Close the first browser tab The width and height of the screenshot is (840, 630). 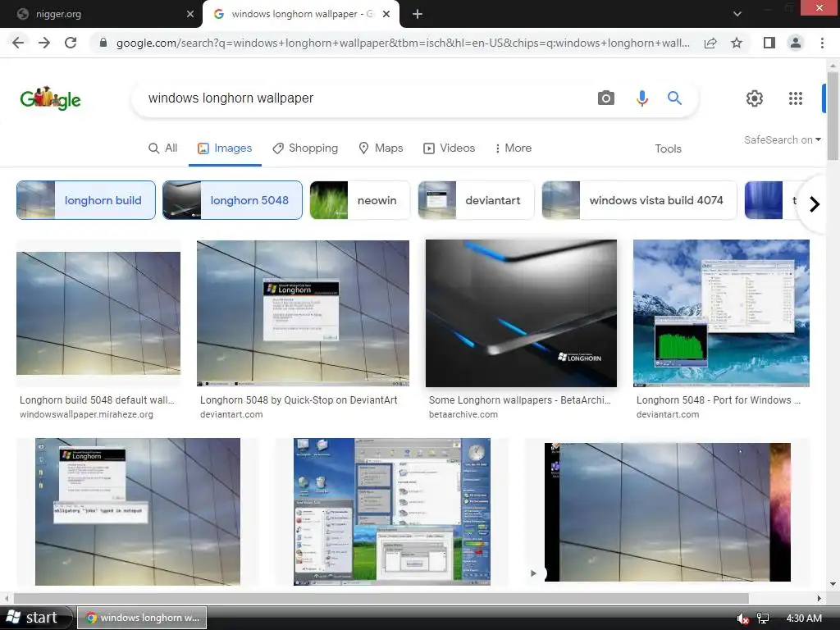coord(190,14)
